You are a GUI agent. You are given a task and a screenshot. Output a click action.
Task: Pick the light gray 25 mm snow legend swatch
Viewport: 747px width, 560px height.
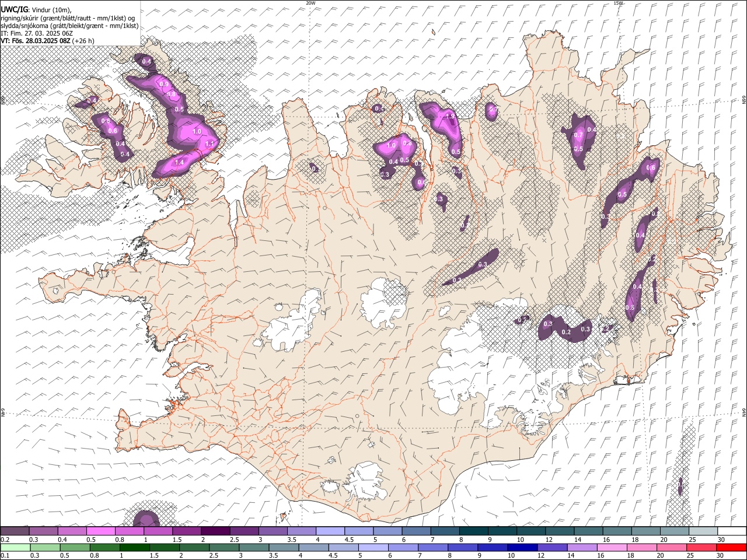[703, 531]
